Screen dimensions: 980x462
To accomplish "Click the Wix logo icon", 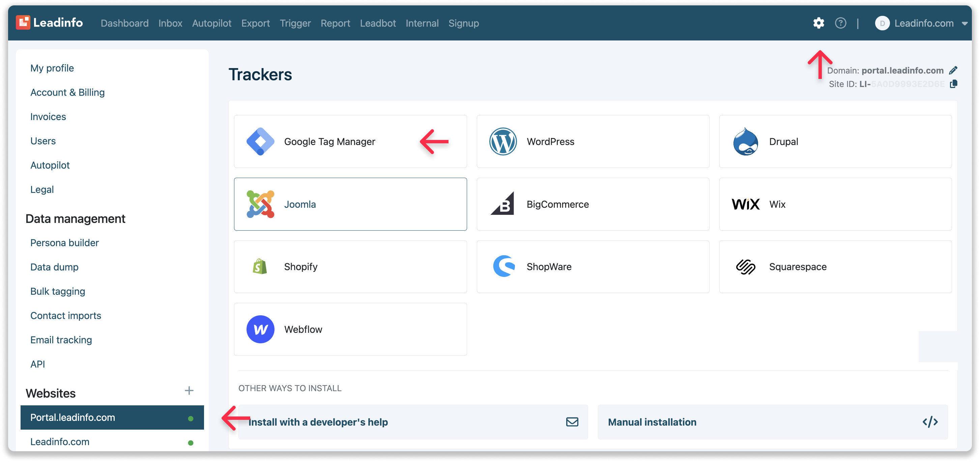I will [745, 204].
